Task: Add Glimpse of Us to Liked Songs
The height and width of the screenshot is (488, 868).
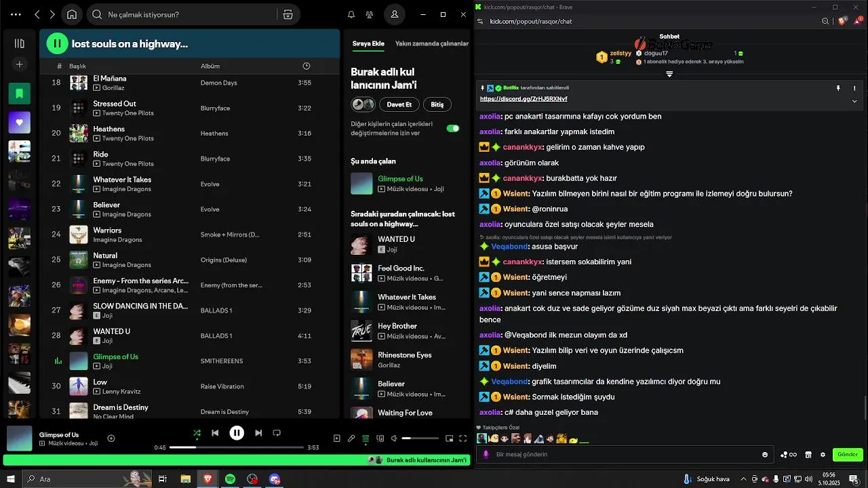Action: click(x=111, y=439)
